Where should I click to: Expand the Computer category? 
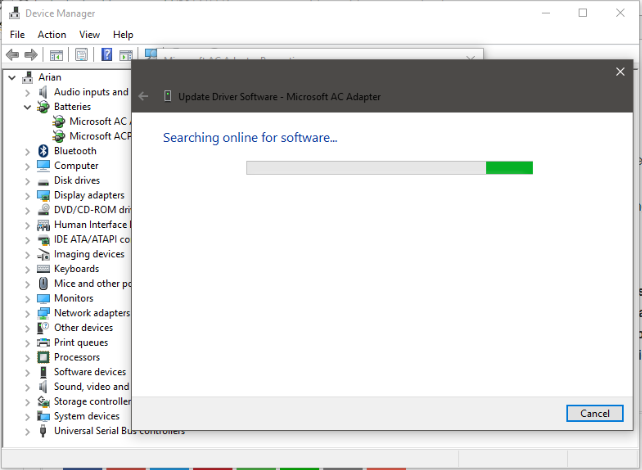click(x=27, y=166)
